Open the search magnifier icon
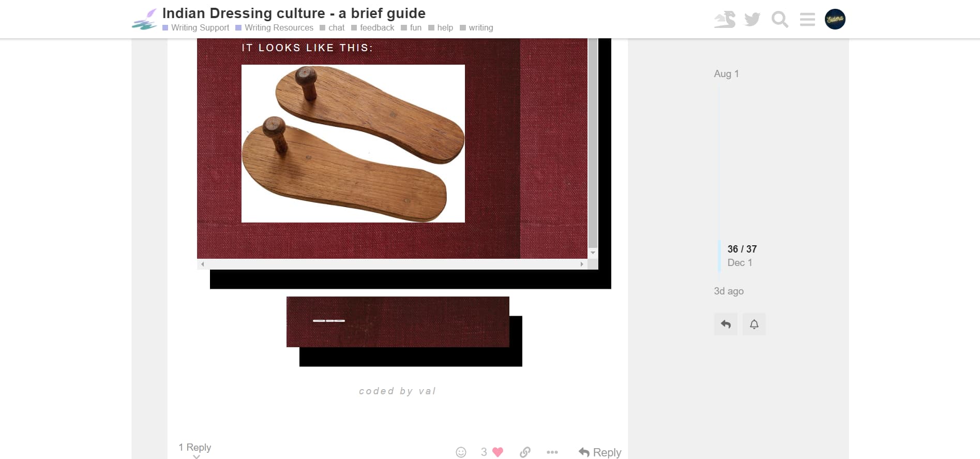 coord(779,20)
